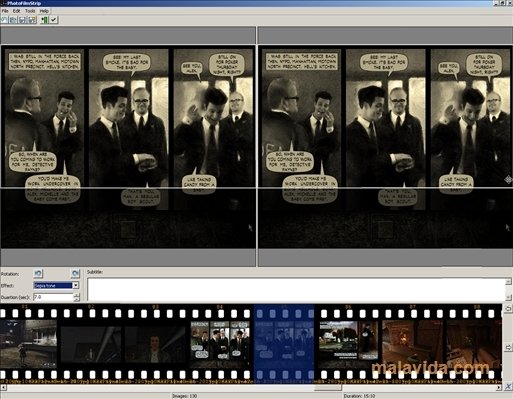Rotate the image left

38,274
